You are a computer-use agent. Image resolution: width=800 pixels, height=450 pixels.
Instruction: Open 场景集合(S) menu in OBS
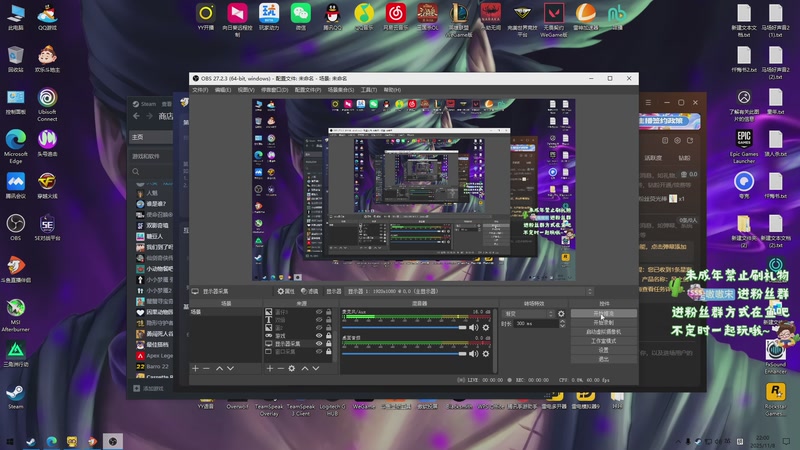pyautogui.click(x=341, y=90)
